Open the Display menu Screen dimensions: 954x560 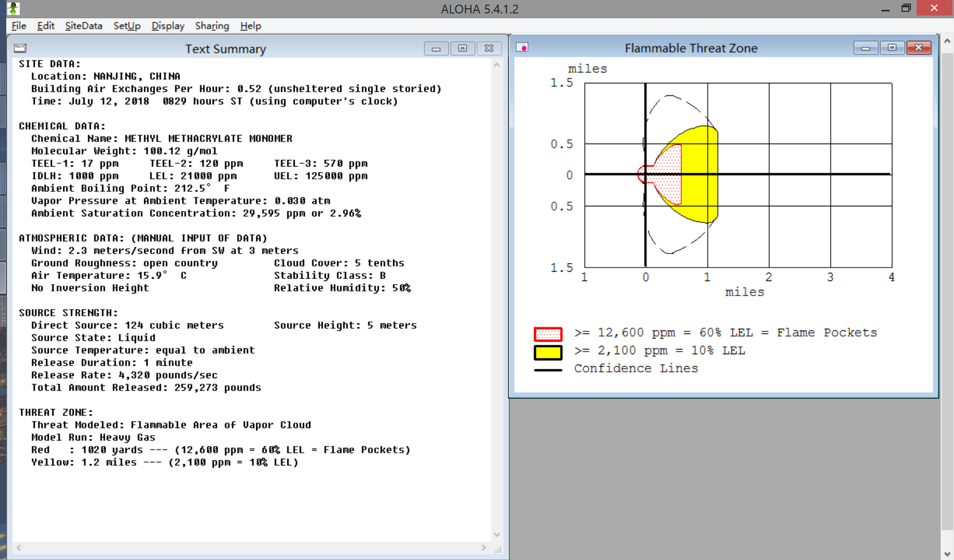168,26
